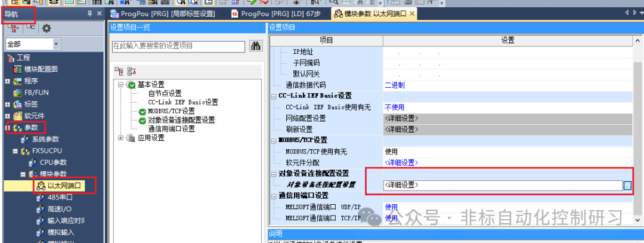Select MODBUS/TCP设置 in settings list
Viewport: 644px width, 243px height.
point(171,111)
